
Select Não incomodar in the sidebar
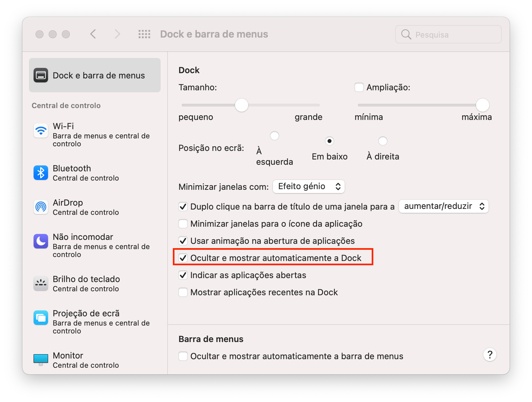pos(95,245)
